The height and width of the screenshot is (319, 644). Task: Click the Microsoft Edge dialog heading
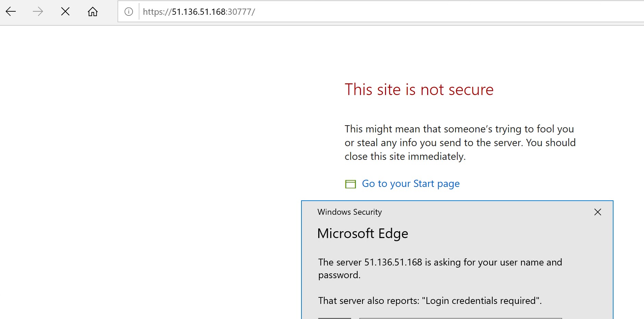(x=362, y=234)
